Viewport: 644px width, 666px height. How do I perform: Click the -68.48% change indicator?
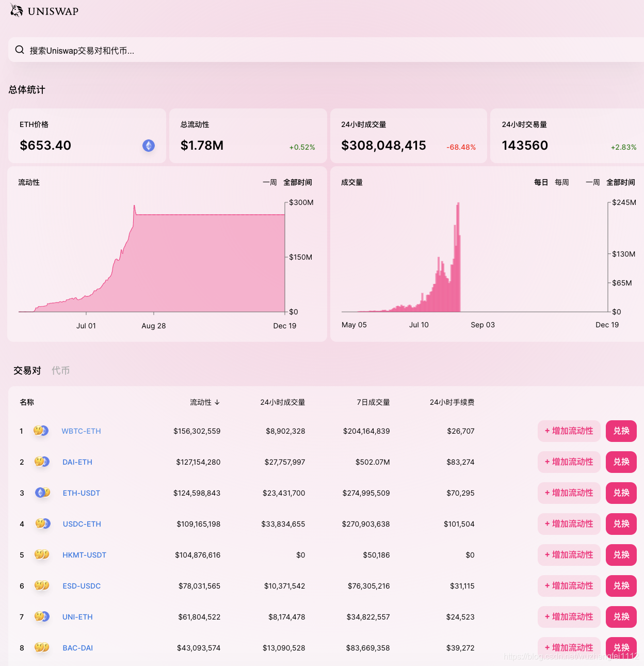(461, 147)
